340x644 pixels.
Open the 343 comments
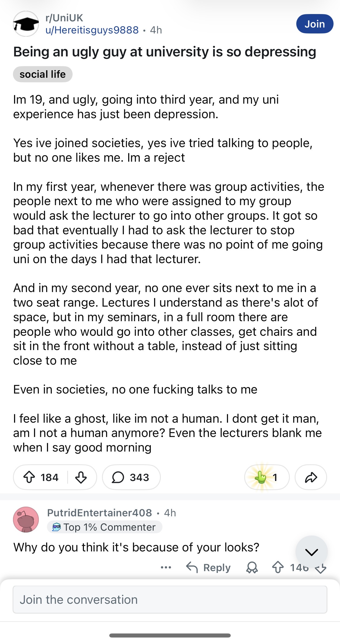coord(131,477)
